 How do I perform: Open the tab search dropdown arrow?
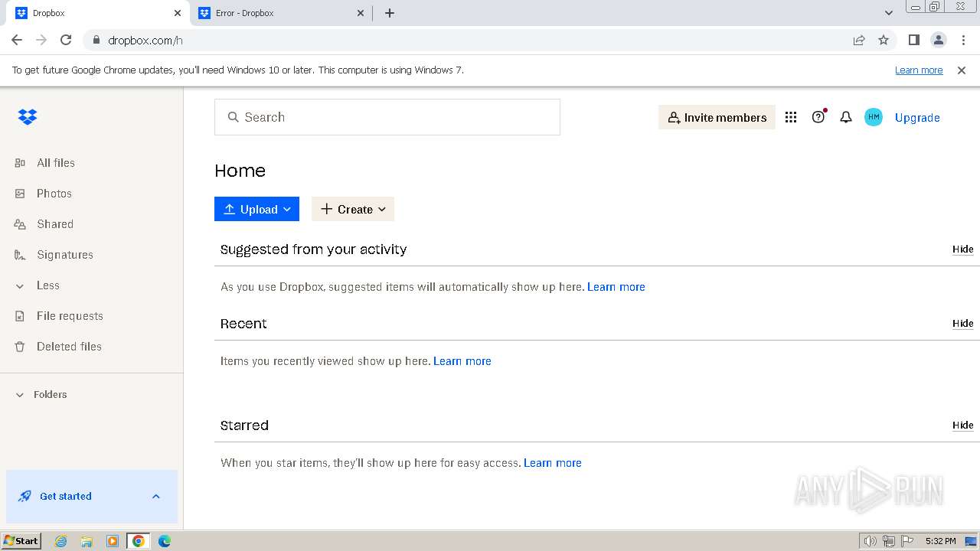coord(889,13)
